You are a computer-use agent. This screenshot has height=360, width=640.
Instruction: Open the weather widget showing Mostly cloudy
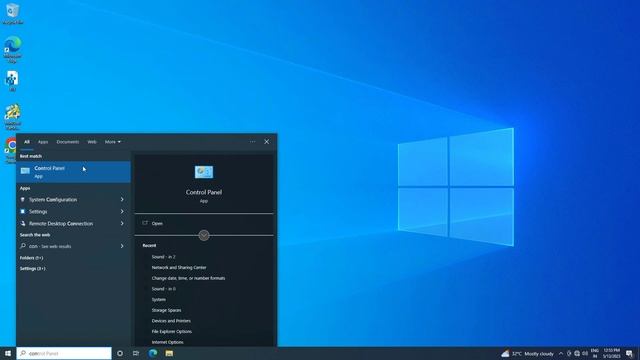[x=527, y=353]
